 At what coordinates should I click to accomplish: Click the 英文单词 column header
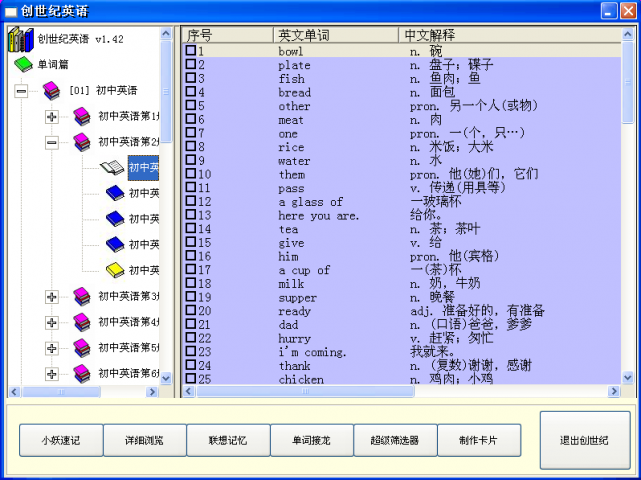pos(337,34)
